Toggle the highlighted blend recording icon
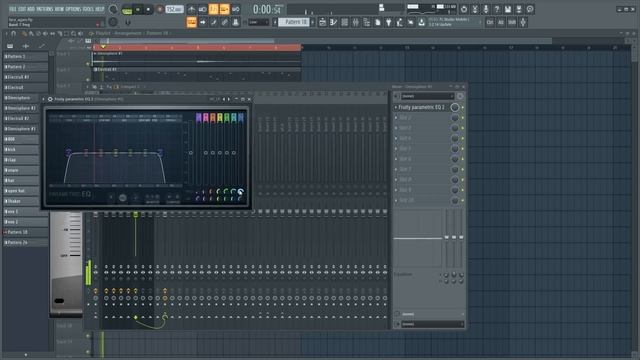Image resolution: width=640 pixels, height=360 pixels. point(224,9)
